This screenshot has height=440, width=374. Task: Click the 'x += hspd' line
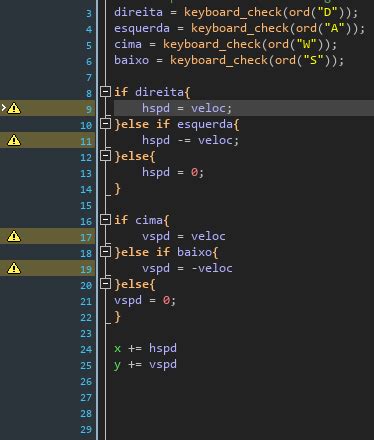coord(145,348)
